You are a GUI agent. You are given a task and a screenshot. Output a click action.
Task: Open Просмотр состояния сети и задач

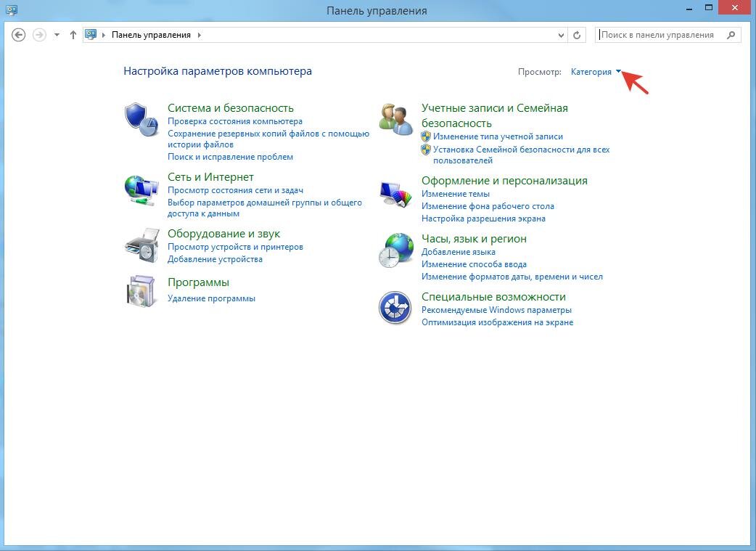235,190
